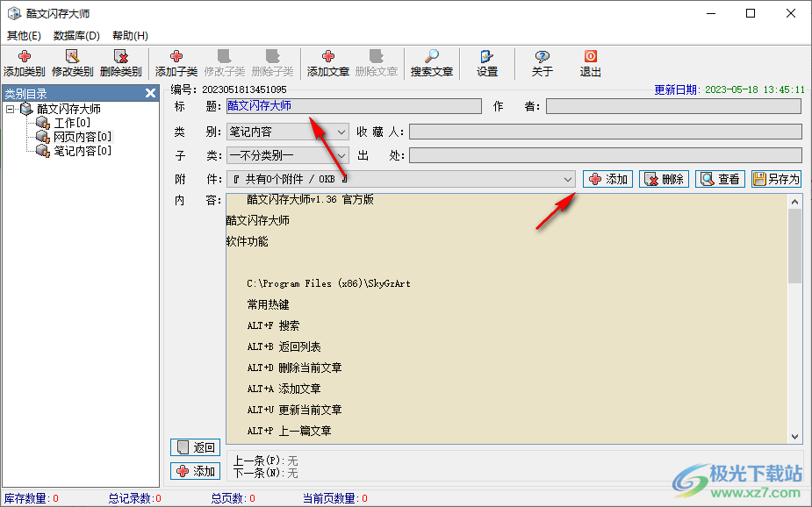Open the 设置 settings tool
Viewport: 812px width, 507px height.
(487, 64)
